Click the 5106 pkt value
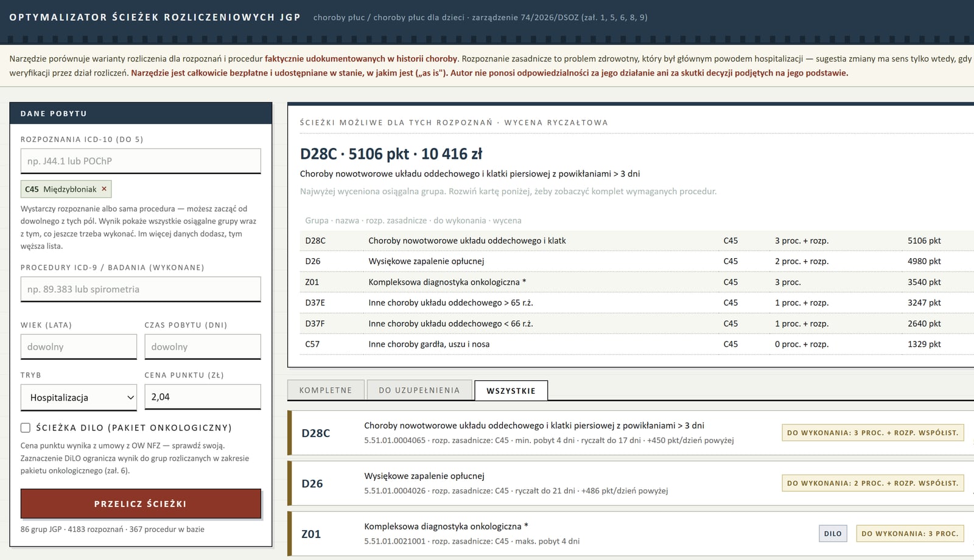 pos(924,240)
